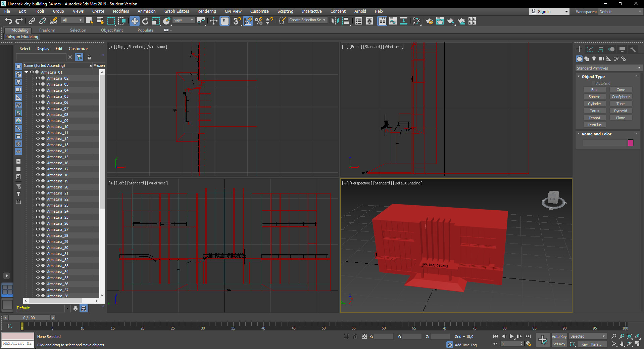Switch to Lights category in Create panel
This screenshot has height=349, width=644.
click(594, 59)
